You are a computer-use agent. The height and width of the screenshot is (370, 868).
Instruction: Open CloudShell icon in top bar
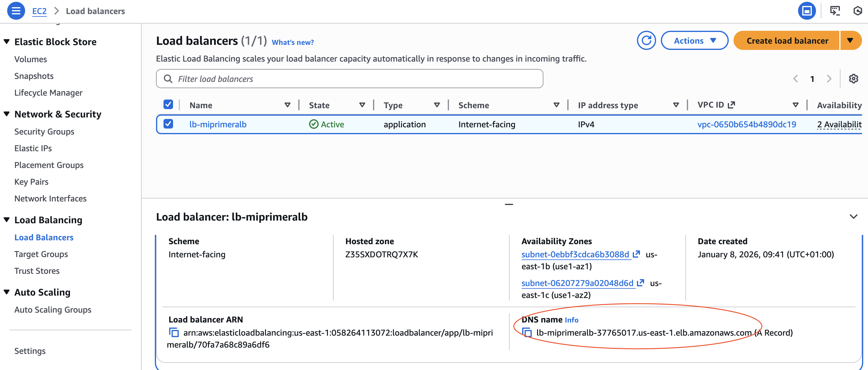click(835, 11)
